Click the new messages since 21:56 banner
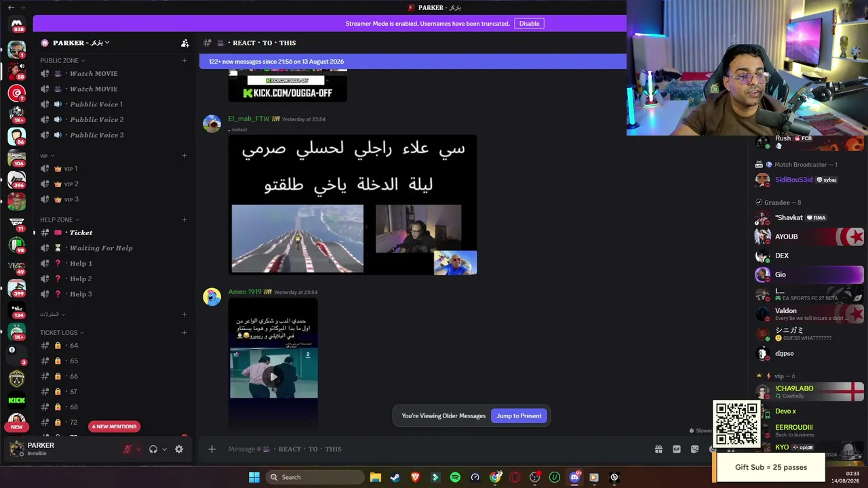The width and height of the screenshot is (868, 488). tap(413, 62)
